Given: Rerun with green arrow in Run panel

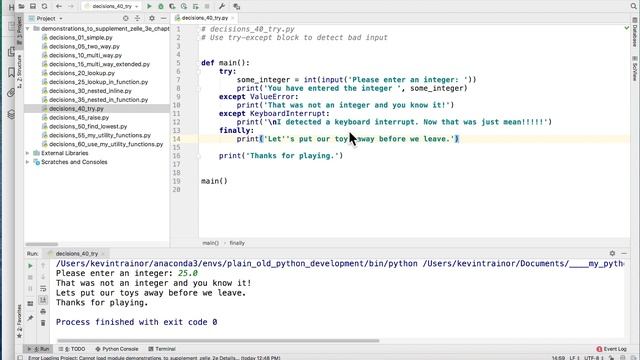Looking at the screenshot, I should pos(30,266).
